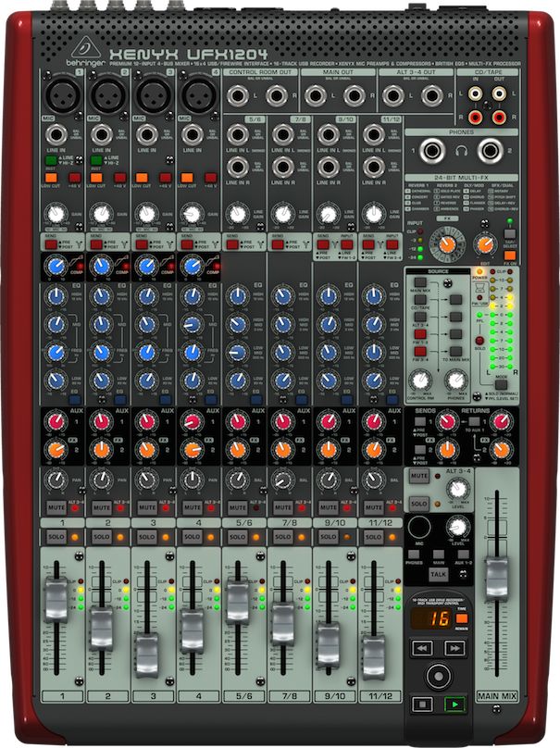
Task: Toggle INPUT LINE/FW 1-2 button on channel 9/10
Action: point(347,244)
